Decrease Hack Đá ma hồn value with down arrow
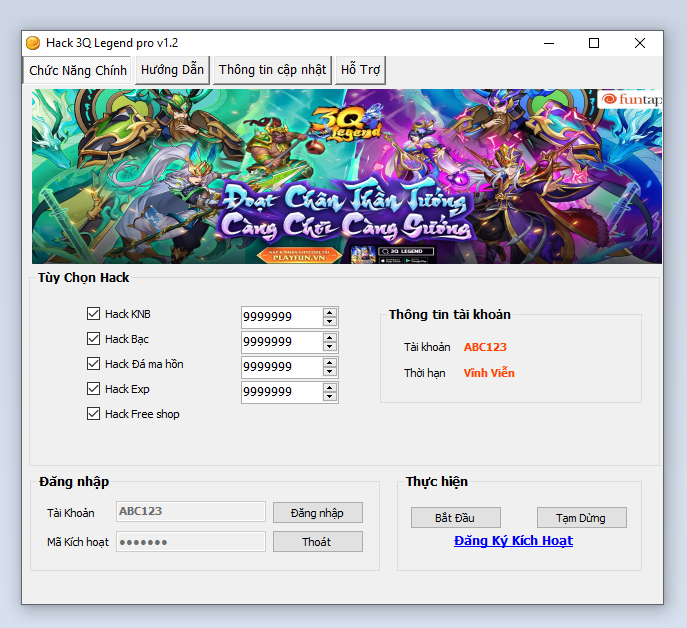Viewport: 687px width, 628px height. click(x=330, y=372)
